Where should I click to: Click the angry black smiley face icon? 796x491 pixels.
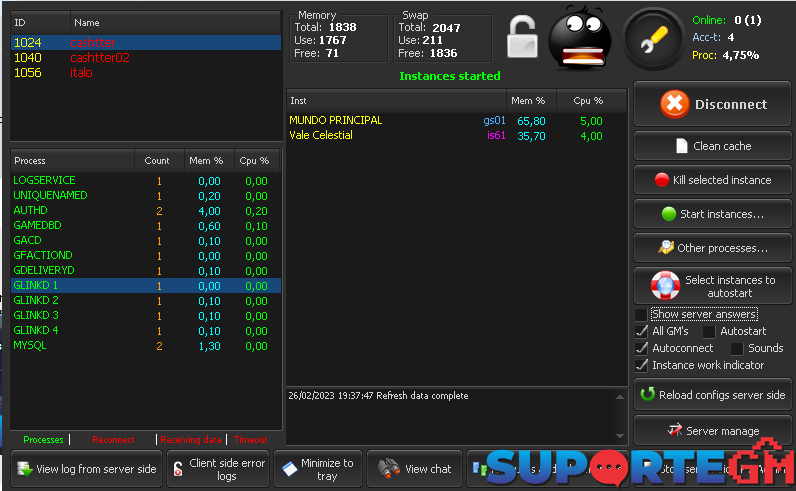582,38
